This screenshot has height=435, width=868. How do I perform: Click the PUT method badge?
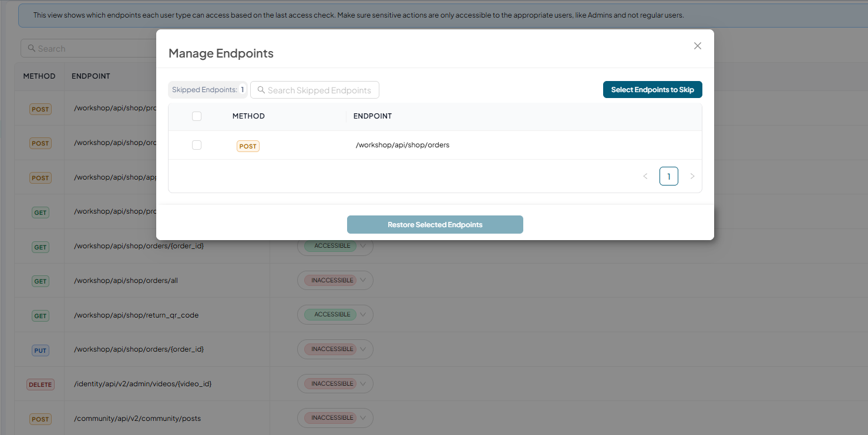tap(41, 350)
